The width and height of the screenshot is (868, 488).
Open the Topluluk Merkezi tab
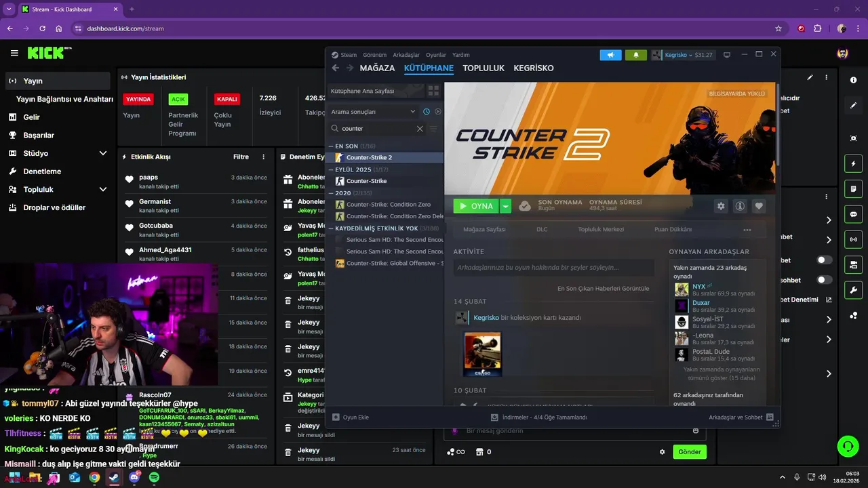pos(601,229)
